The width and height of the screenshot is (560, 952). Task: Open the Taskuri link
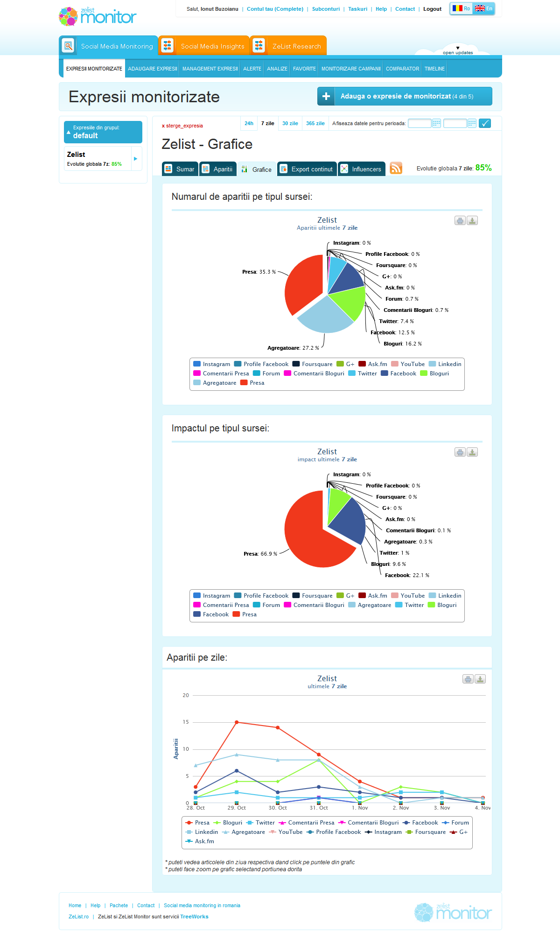point(358,9)
